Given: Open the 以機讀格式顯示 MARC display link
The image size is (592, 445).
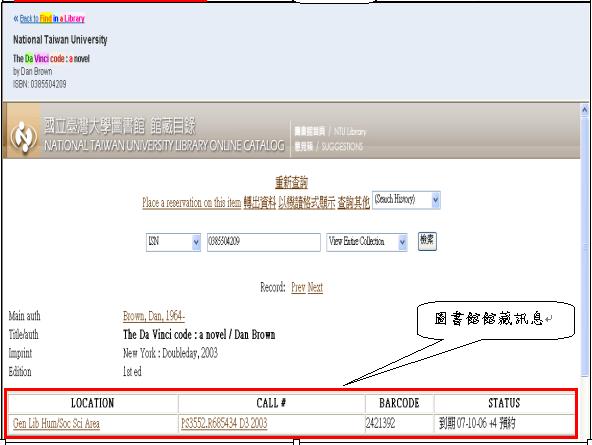Looking at the screenshot, I should point(307,203).
